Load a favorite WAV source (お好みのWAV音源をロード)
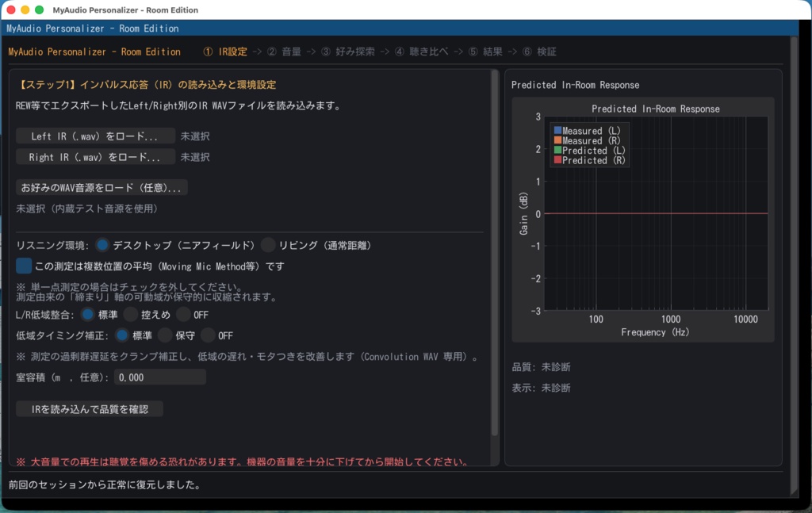Screen dimensions: 812x513 point(101,187)
